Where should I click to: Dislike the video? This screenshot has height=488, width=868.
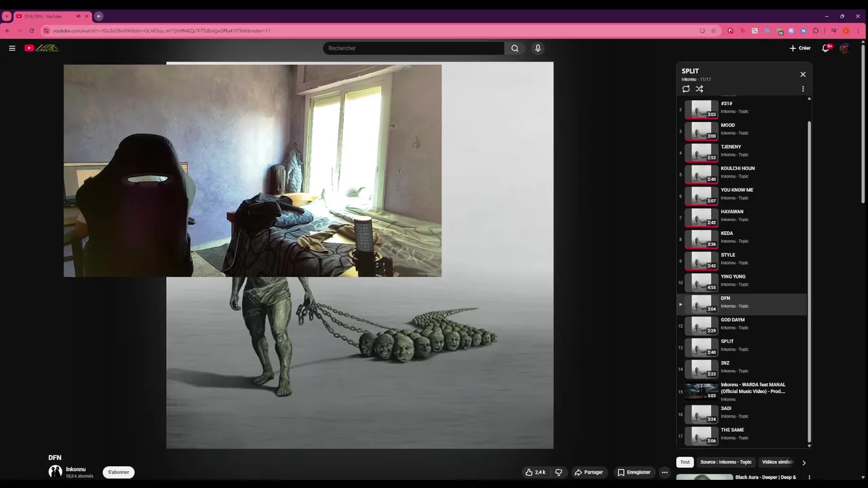tap(559, 472)
